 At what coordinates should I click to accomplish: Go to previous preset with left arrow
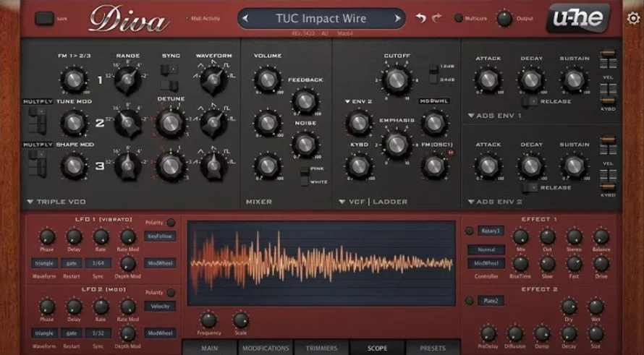[x=245, y=19]
